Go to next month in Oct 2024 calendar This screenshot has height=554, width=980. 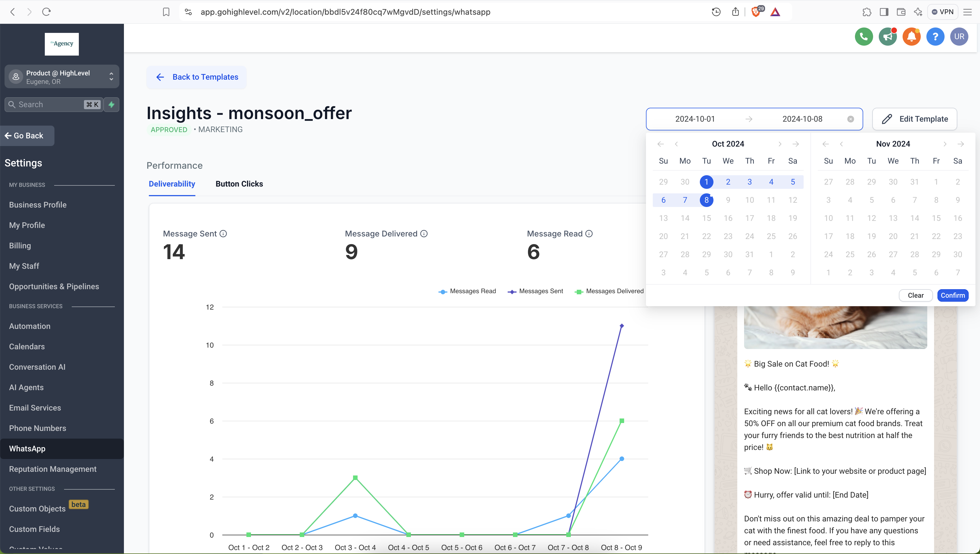coord(780,144)
